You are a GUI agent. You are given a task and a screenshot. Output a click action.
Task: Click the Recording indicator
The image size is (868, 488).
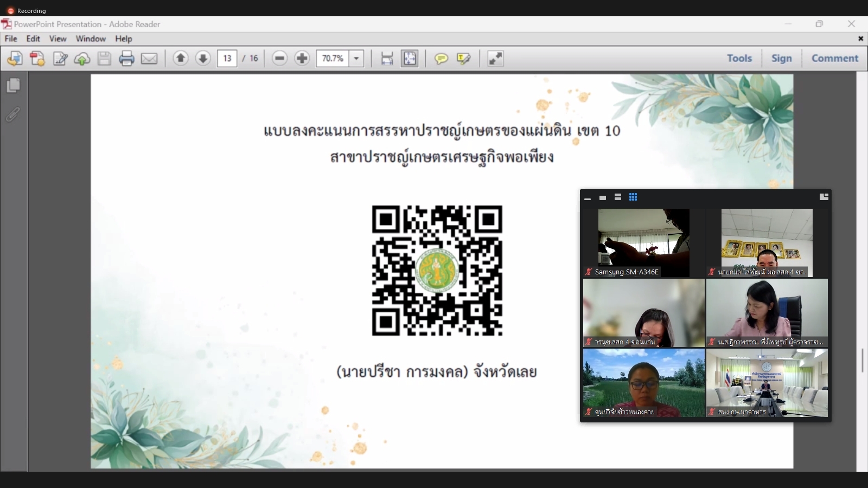pos(27,10)
